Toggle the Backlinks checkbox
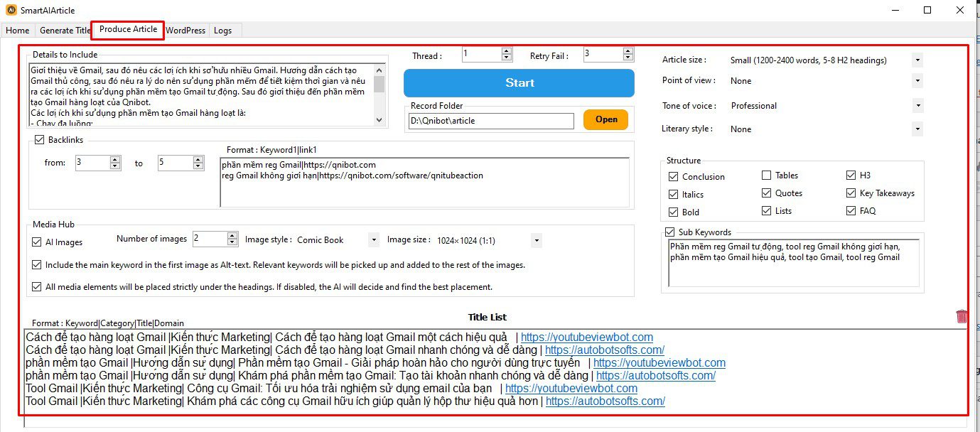Image resolution: width=980 pixels, height=432 pixels. pos(40,140)
